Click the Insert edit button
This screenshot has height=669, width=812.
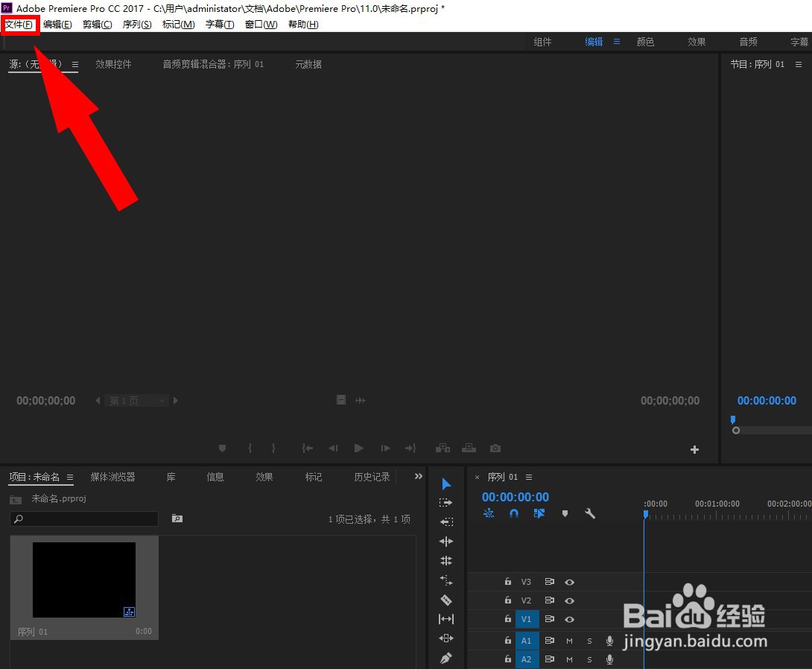tap(443, 448)
